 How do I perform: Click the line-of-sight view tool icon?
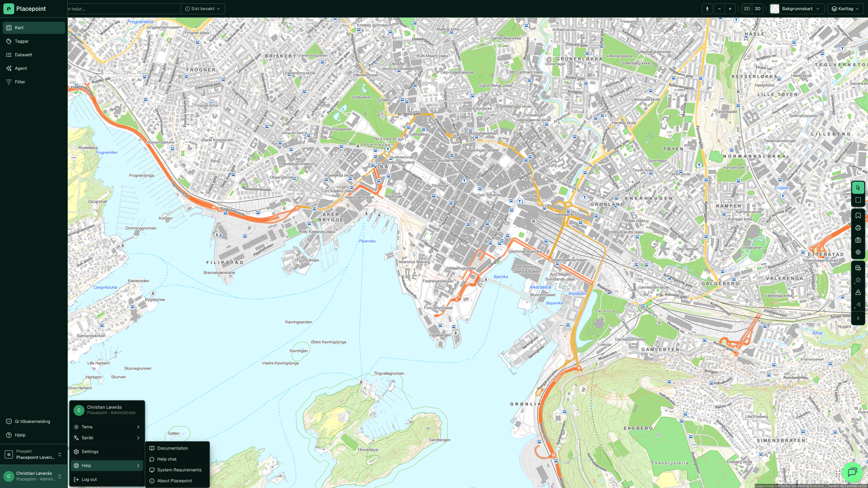coord(858,305)
